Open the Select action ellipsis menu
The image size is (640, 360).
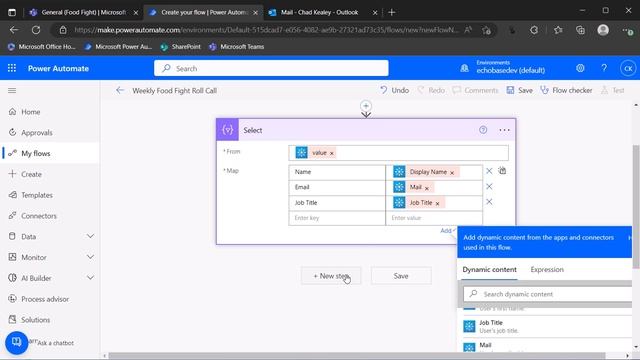pos(504,130)
